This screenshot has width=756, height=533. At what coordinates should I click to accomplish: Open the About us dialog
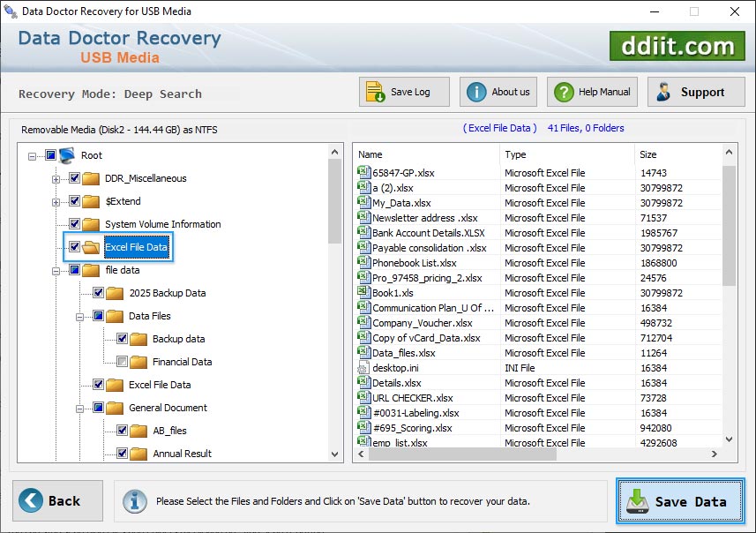tap(498, 92)
